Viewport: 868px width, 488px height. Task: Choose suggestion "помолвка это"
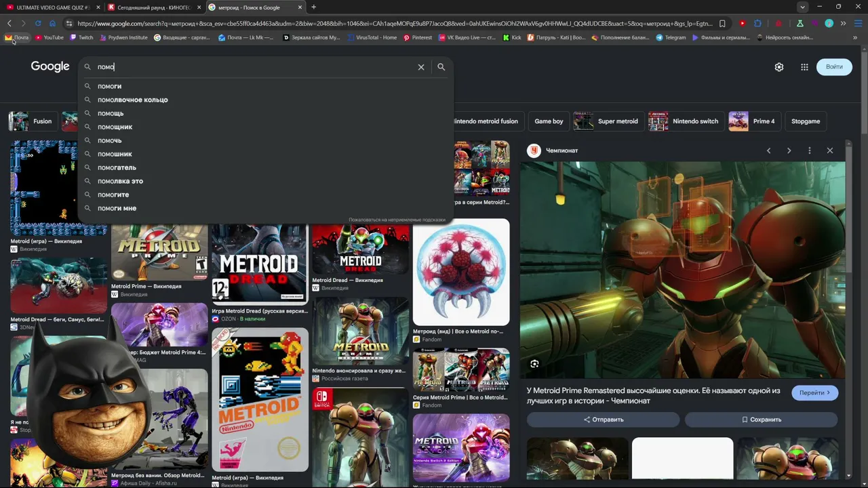(x=265, y=181)
